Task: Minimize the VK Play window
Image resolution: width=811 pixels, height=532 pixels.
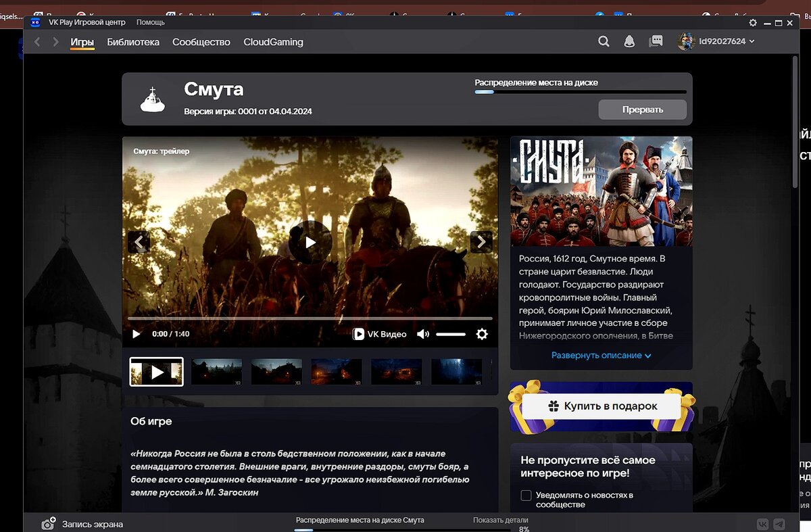Action: [766, 22]
